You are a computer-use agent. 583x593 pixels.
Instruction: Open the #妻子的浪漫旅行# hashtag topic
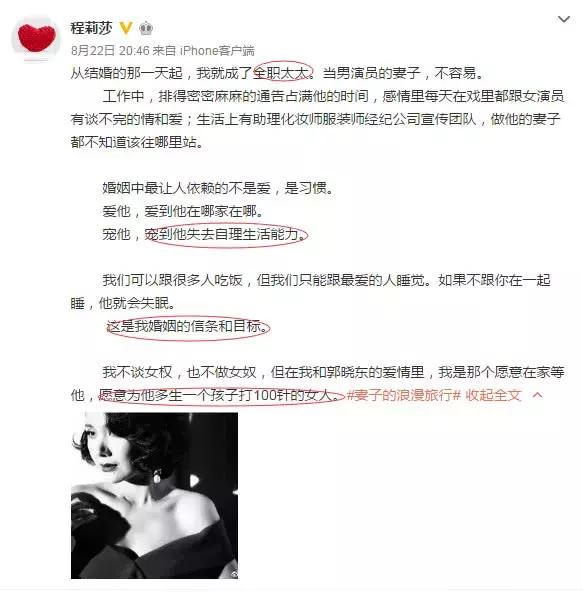403,395
